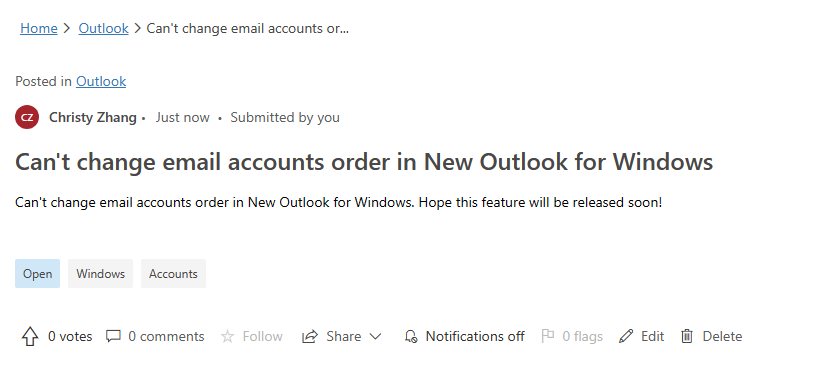The height and width of the screenshot is (372, 831).
Task: Click the Delete trash can icon
Action: click(x=687, y=336)
